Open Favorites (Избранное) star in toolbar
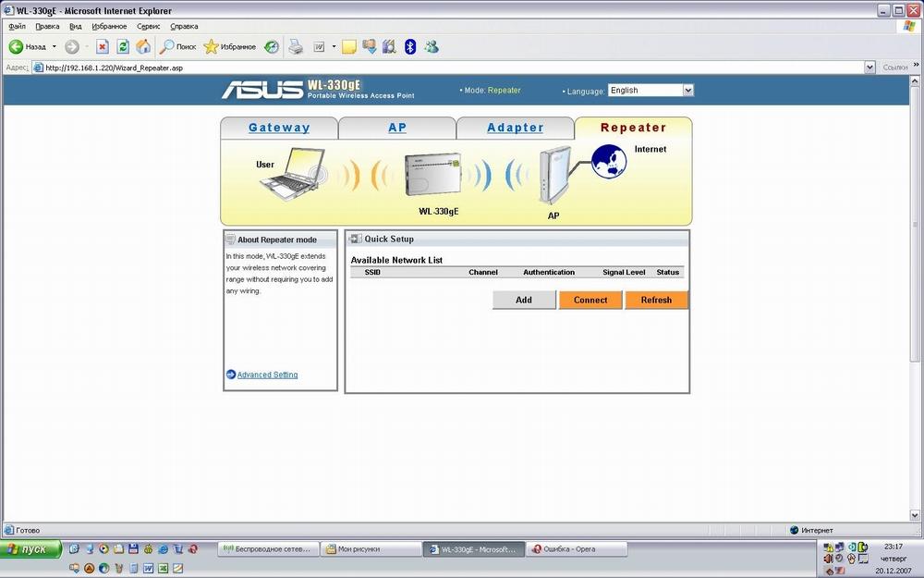Screen dimensions: 924x578 [x=212, y=46]
